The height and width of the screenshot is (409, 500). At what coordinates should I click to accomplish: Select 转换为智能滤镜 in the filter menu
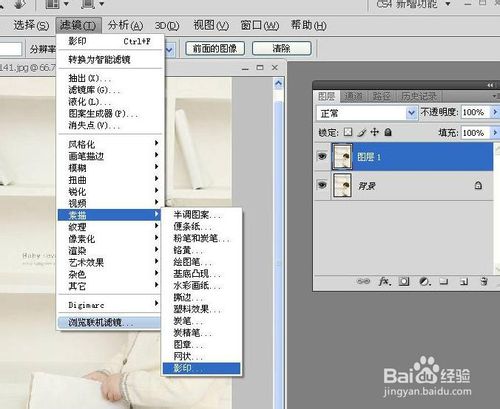(110, 60)
